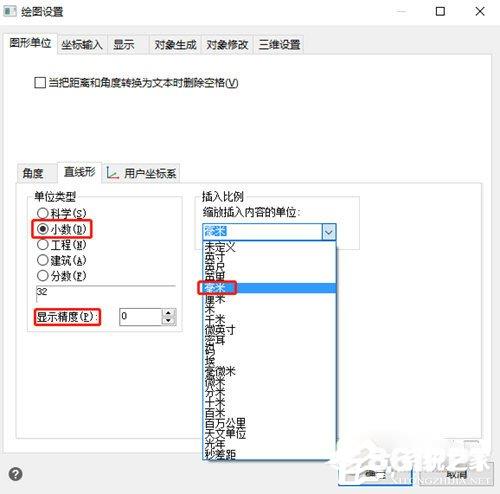Screen dimensions: 500x494
Task: Select 天文单位 in the dropdown list
Action: click(269, 433)
